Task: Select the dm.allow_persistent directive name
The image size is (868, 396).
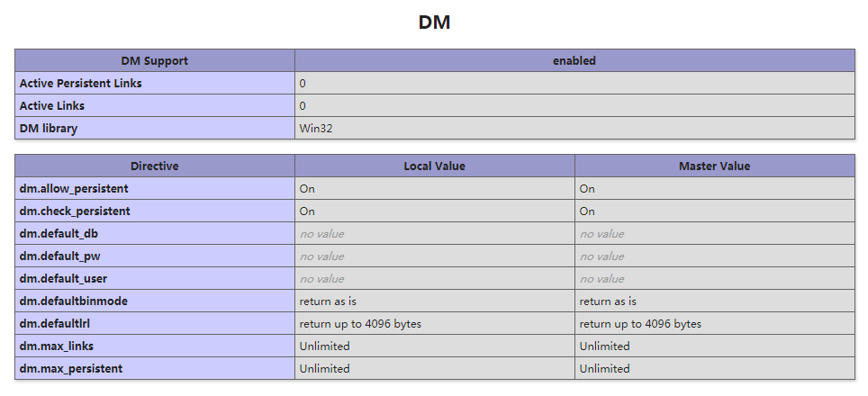Action: tap(74, 189)
